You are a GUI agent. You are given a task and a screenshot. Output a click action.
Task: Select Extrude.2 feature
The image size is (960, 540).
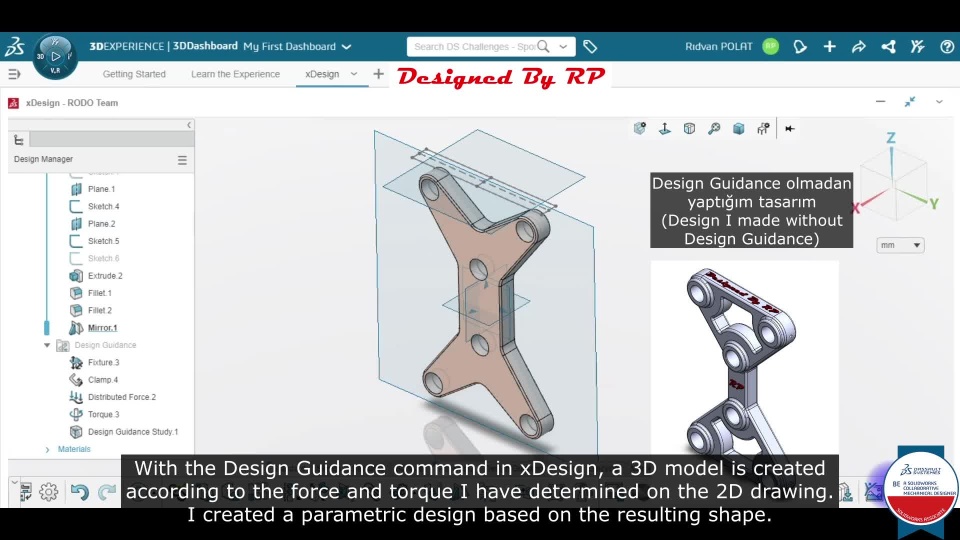click(x=105, y=276)
